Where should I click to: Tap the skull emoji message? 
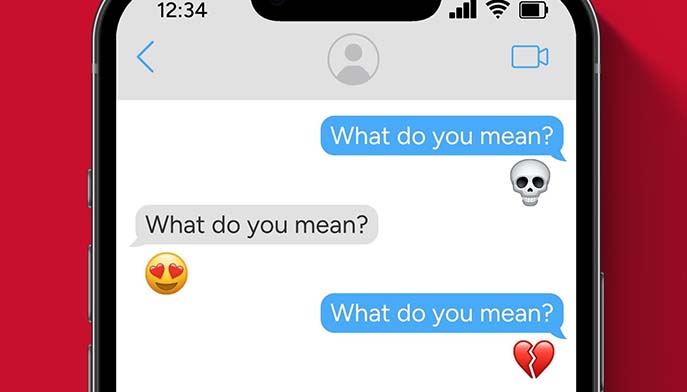[530, 182]
